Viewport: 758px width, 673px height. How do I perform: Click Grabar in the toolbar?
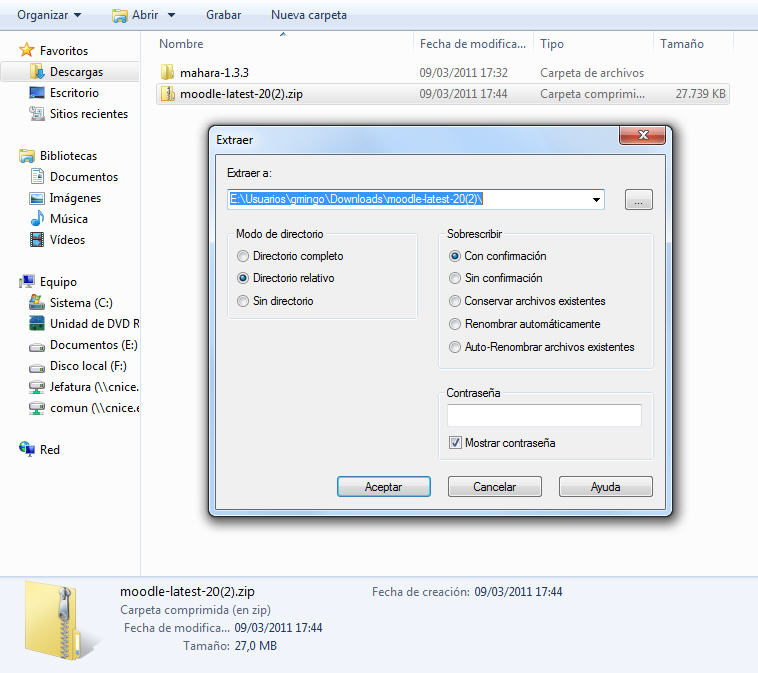pos(223,15)
